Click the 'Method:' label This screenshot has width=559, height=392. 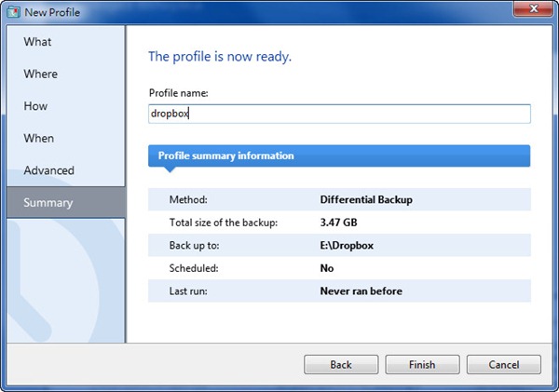pyautogui.click(x=188, y=199)
